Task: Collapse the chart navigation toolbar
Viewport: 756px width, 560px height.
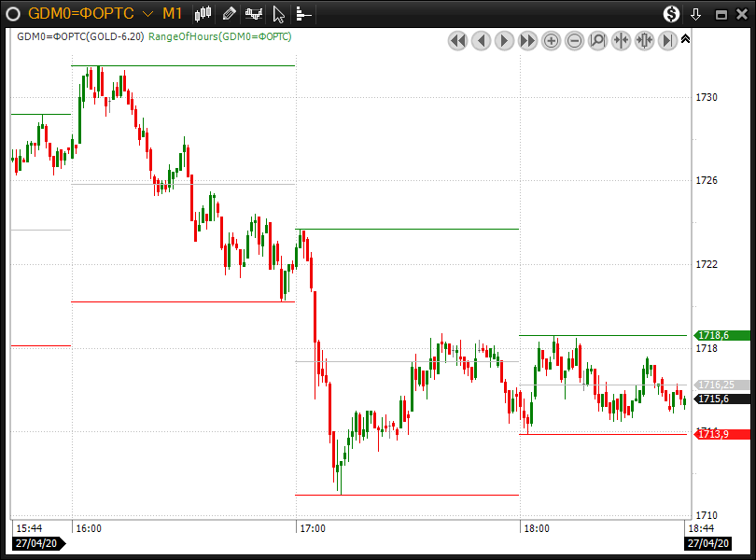Action: tap(686, 39)
